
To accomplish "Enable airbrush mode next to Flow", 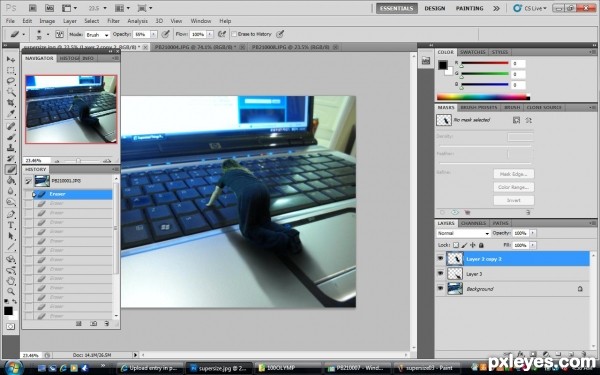I will 222,34.
